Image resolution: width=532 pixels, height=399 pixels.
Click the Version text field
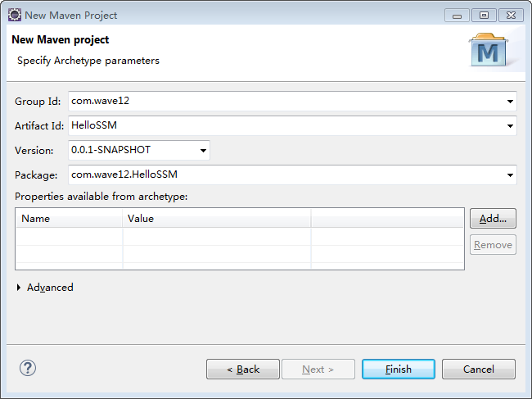(131, 151)
